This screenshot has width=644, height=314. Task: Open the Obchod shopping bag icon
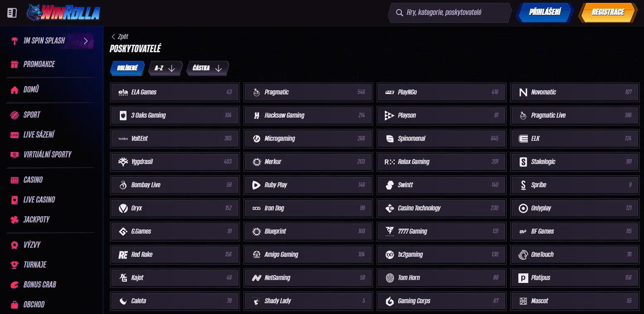click(15, 304)
